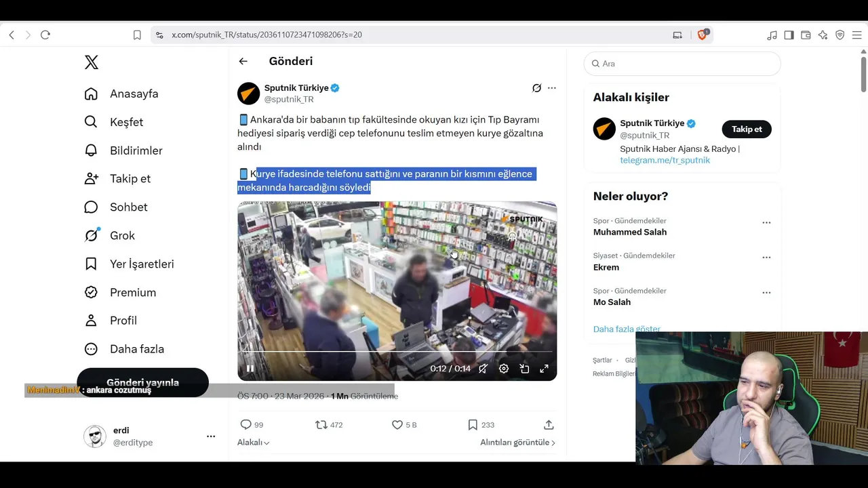Click the browser forward arrow
The height and width of the screenshot is (488, 868).
pyautogui.click(x=28, y=35)
